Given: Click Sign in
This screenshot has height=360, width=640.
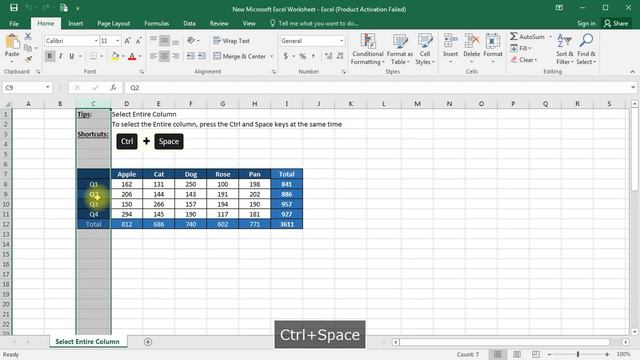Looking at the screenshot, I should point(586,23).
